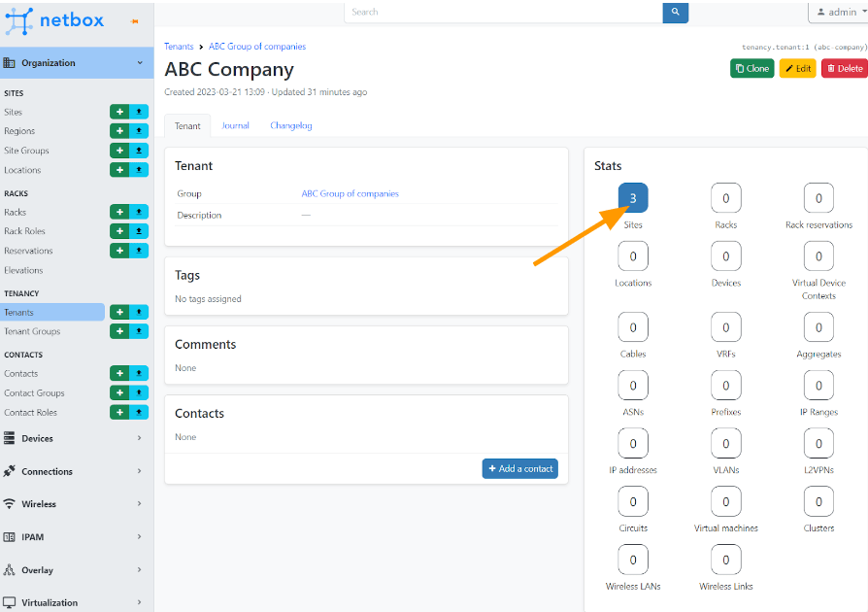Open Elevations in the sidebar
Image resolution: width=868 pixels, height=612 pixels.
tap(23, 270)
